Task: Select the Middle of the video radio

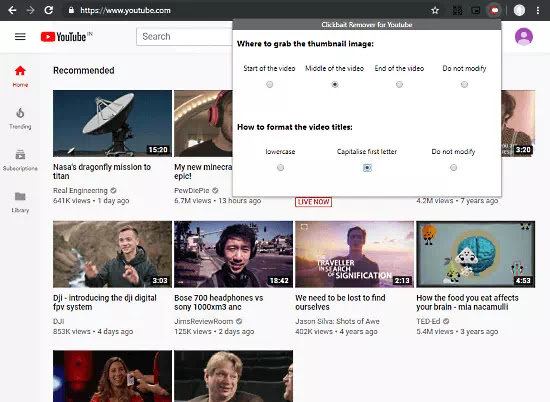Action: [x=335, y=84]
